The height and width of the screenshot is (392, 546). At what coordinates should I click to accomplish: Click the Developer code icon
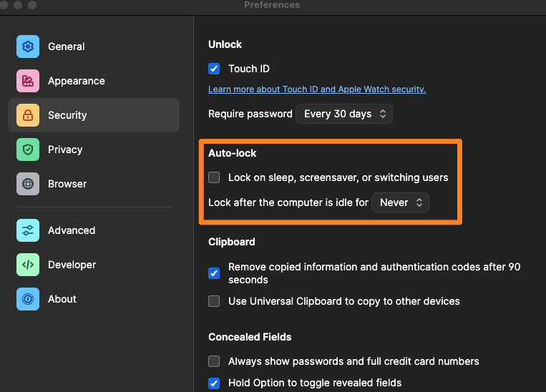(x=28, y=265)
